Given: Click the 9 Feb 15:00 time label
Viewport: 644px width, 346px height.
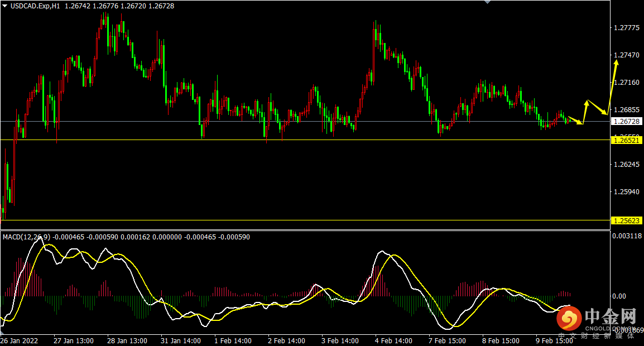Looking at the screenshot, I should coord(553,340).
